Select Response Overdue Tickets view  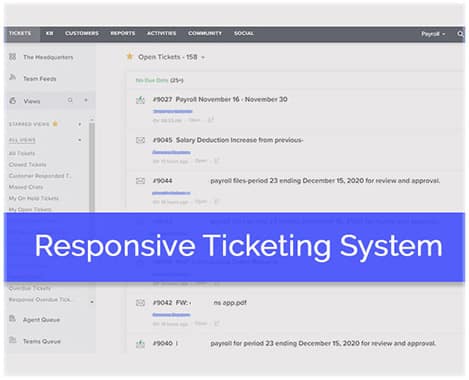tap(40, 300)
